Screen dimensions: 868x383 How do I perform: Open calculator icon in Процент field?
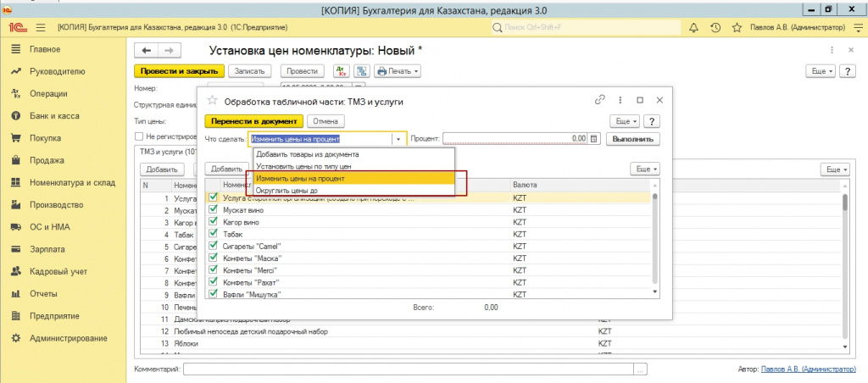[x=594, y=139]
